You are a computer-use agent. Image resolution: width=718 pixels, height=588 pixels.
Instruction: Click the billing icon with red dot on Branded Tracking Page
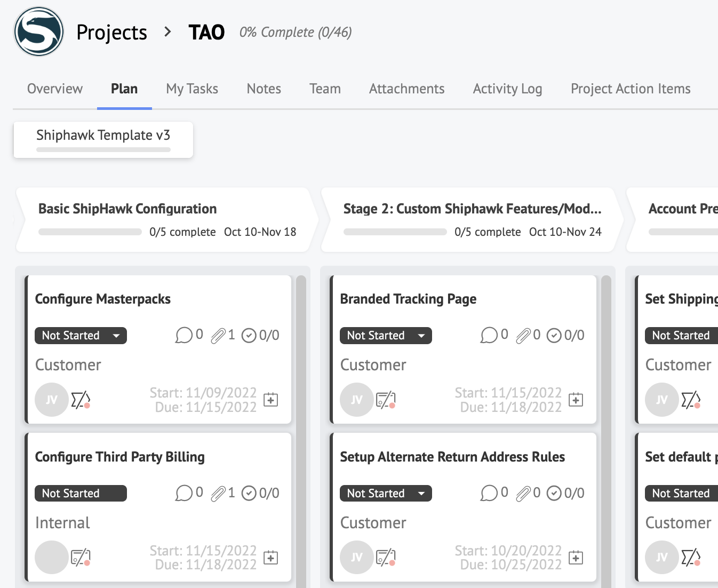[x=386, y=399]
